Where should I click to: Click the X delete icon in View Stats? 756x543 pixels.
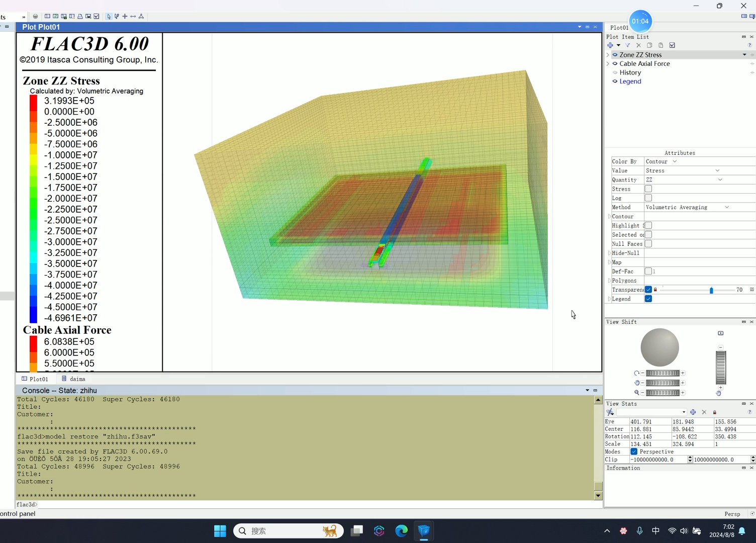(x=704, y=412)
